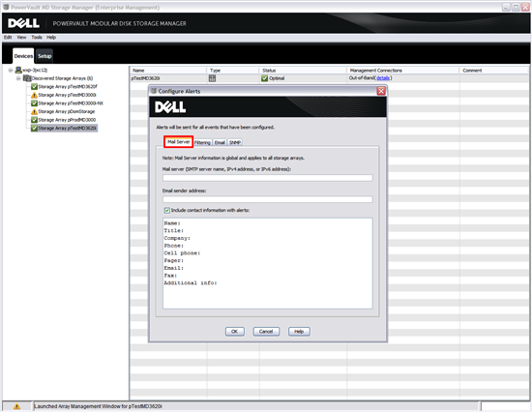Click the Comment column header
The height and width of the screenshot is (412, 532).
[x=494, y=71]
